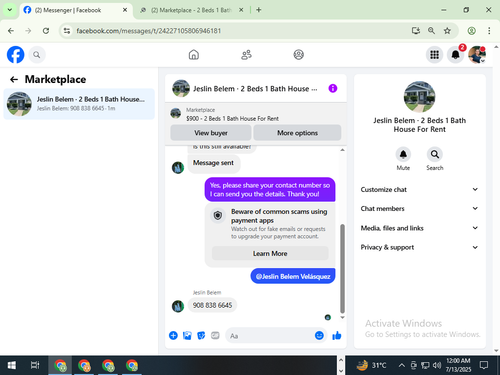The height and width of the screenshot is (375, 500).
Task: Close the Messenger browser tab
Action: point(125,10)
